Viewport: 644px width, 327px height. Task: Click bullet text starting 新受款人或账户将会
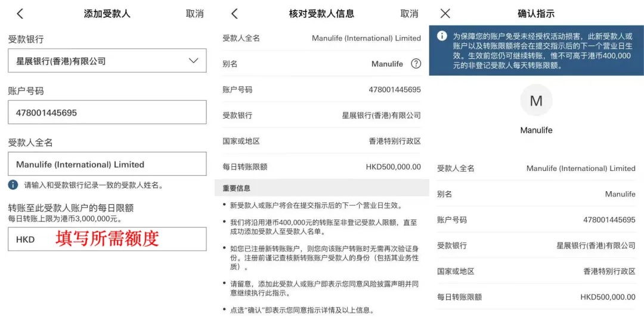(316, 205)
